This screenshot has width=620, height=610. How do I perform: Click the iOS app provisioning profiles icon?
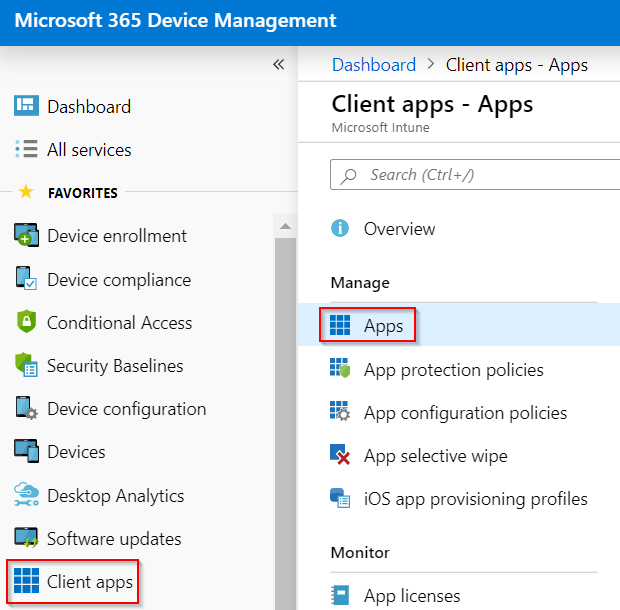point(340,498)
